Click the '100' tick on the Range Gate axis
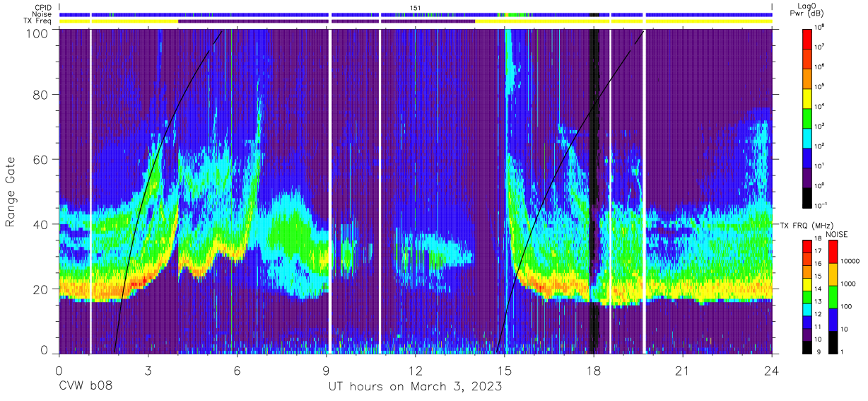Viewport: 868px width, 401px height. [38, 33]
